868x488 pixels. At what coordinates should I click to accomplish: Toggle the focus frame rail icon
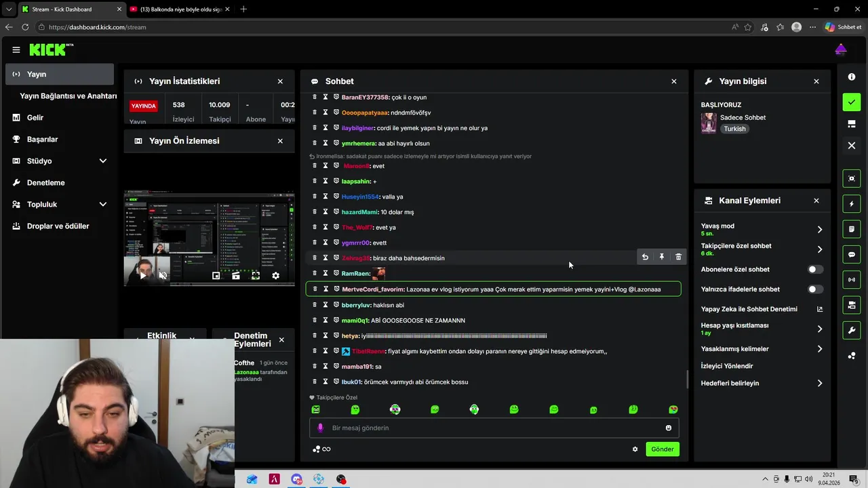pos(852,178)
